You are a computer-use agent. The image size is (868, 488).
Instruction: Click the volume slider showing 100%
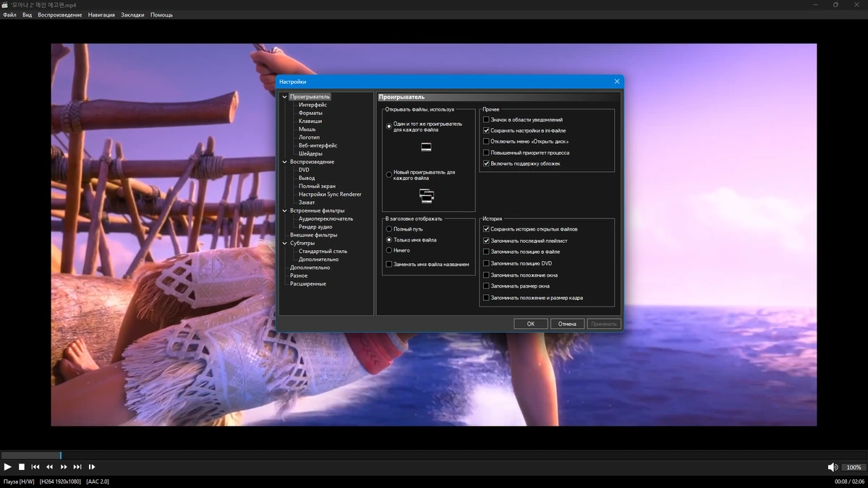[x=854, y=467]
